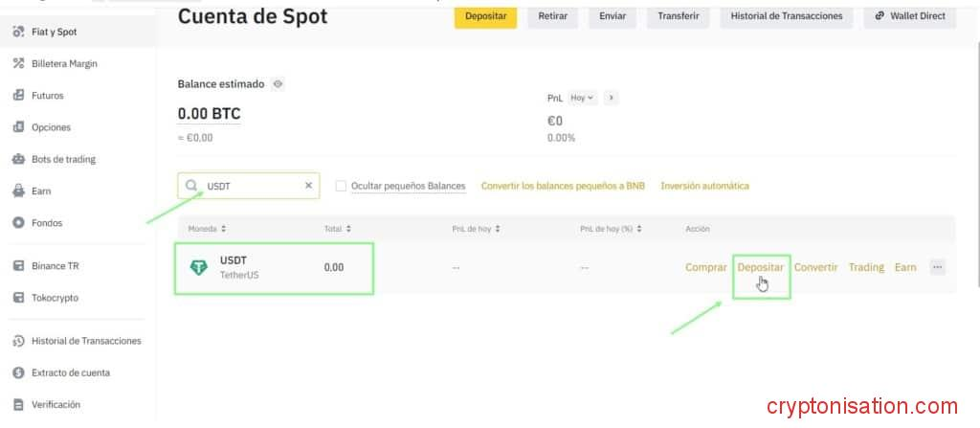980x428 pixels.
Task: Click the Billetera Margin percent icon
Action: point(18,64)
